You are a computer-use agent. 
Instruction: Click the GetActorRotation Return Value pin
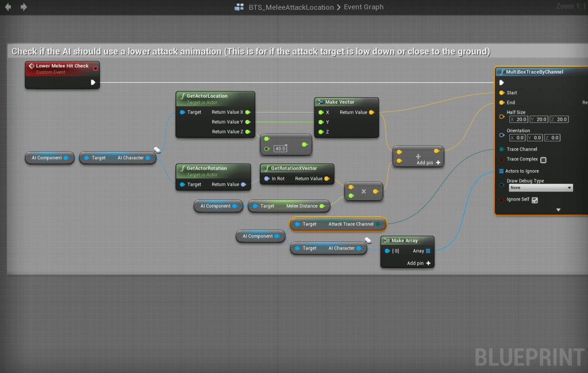pos(243,184)
